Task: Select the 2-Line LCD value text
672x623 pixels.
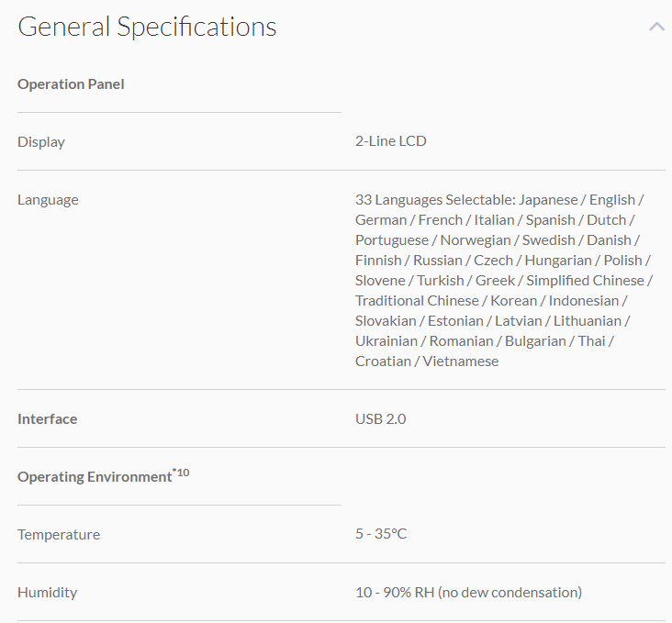Action: (391, 141)
